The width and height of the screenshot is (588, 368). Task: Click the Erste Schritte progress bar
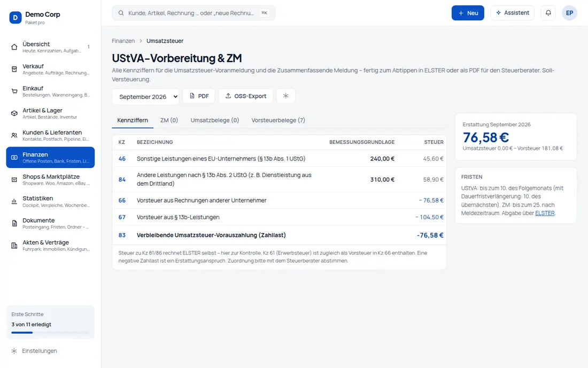tap(50, 332)
